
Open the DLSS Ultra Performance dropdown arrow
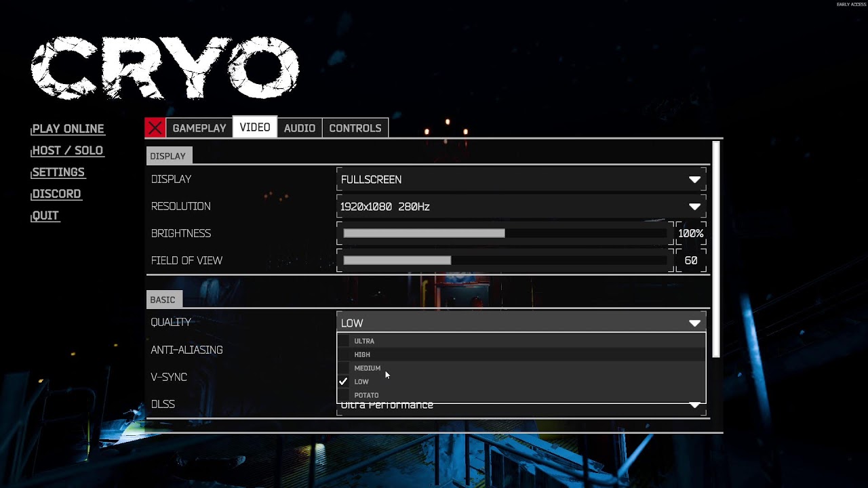point(694,405)
